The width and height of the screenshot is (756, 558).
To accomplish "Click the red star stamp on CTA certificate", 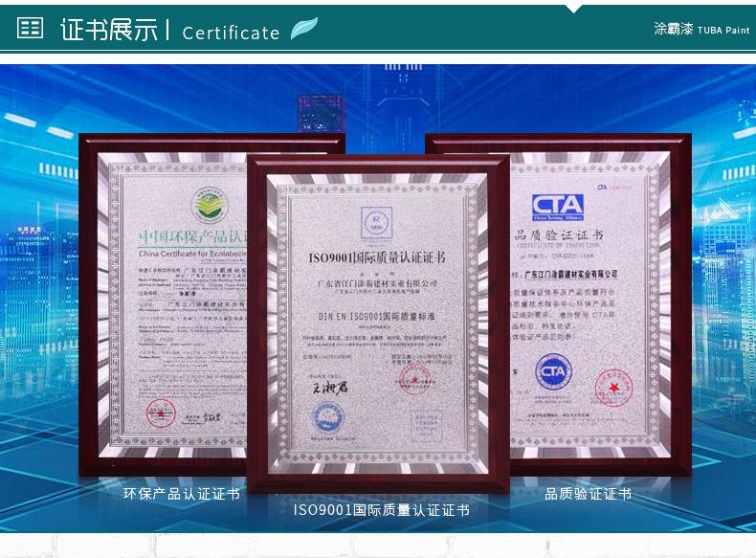I will pos(613,388).
